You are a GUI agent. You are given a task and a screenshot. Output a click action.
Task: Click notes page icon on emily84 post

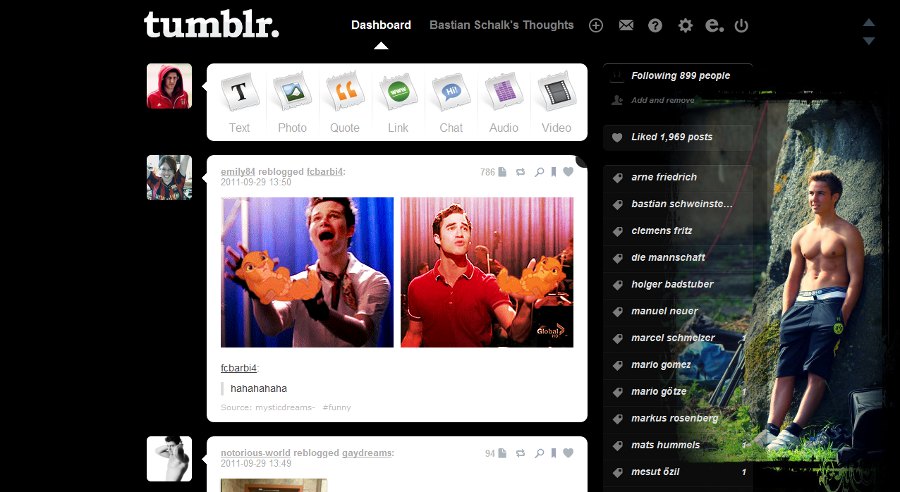coord(502,172)
